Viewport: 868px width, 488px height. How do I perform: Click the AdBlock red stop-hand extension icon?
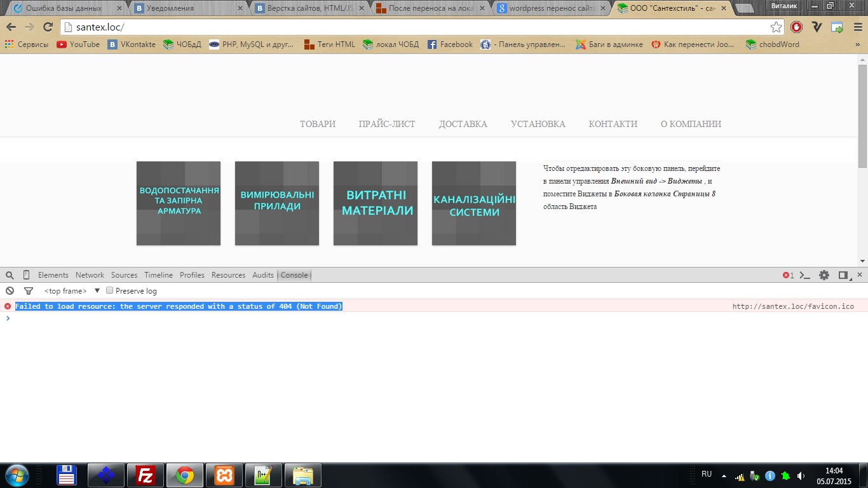point(796,27)
